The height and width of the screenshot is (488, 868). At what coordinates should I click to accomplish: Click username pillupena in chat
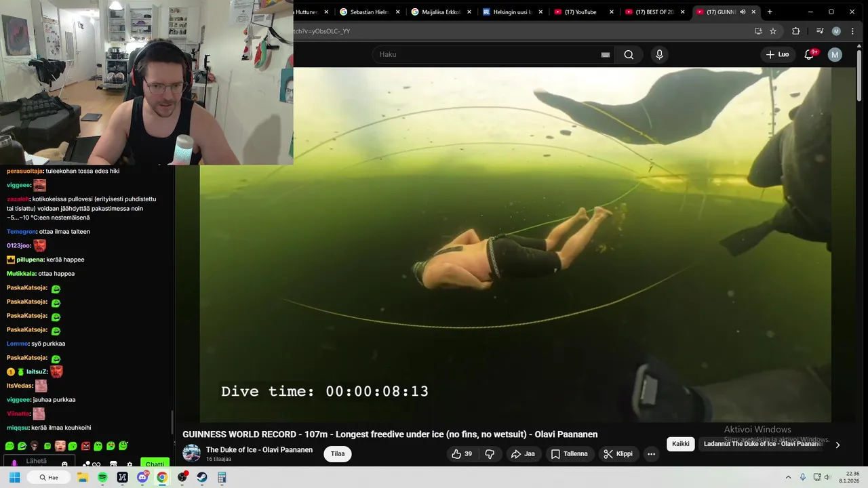[x=30, y=260]
